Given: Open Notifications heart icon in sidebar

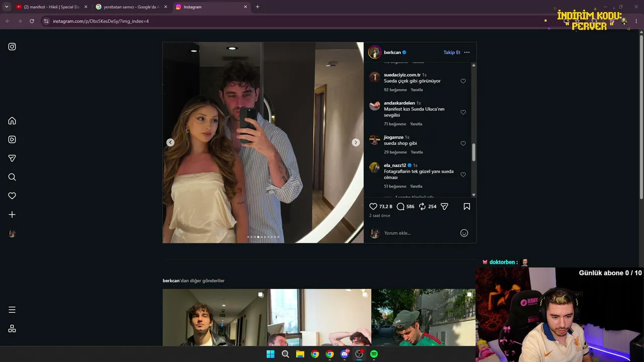Looking at the screenshot, I should [x=12, y=196].
